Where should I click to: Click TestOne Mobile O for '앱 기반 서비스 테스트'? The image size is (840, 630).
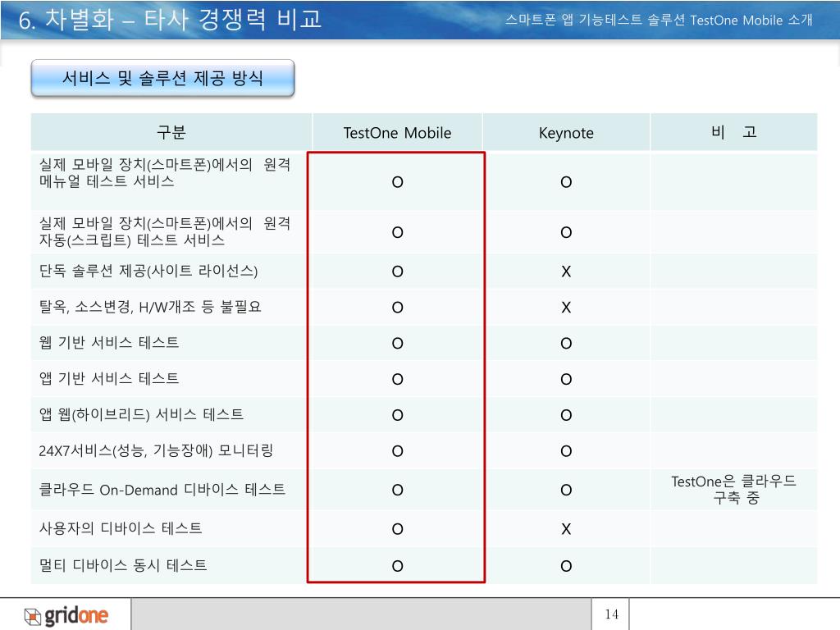tap(398, 379)
